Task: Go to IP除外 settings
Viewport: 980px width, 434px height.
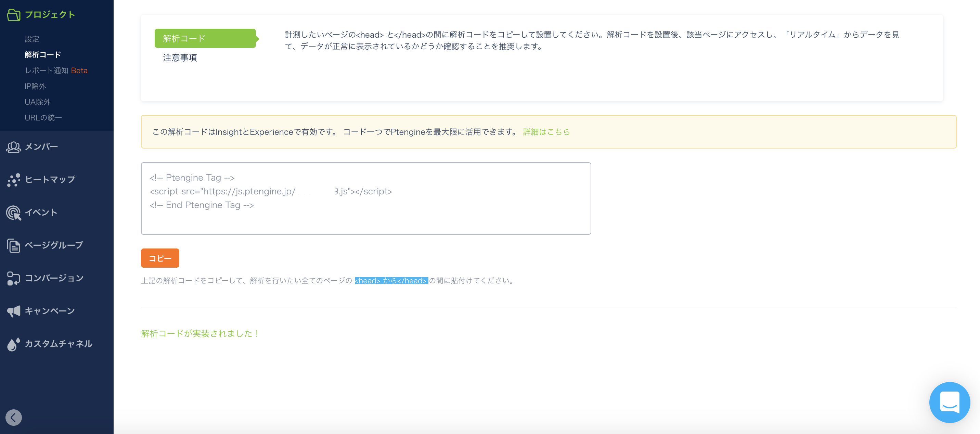Action: (x=35, y=86)
